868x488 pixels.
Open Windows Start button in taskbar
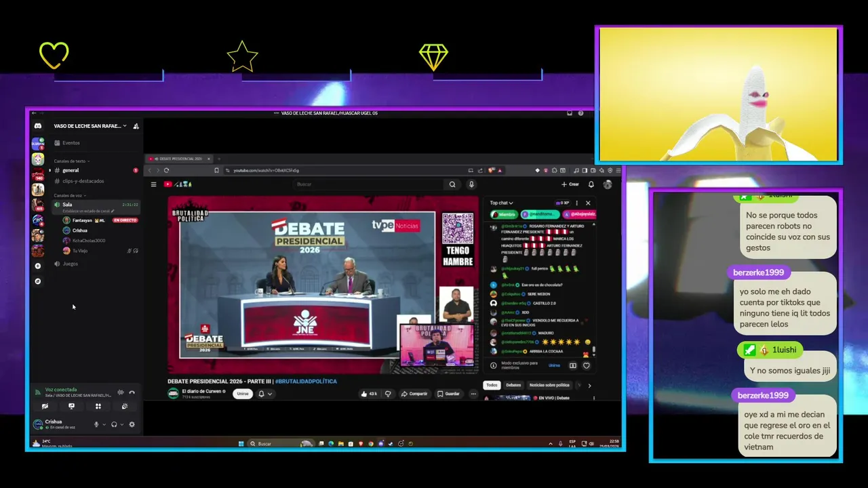click(x=241, y=444)
